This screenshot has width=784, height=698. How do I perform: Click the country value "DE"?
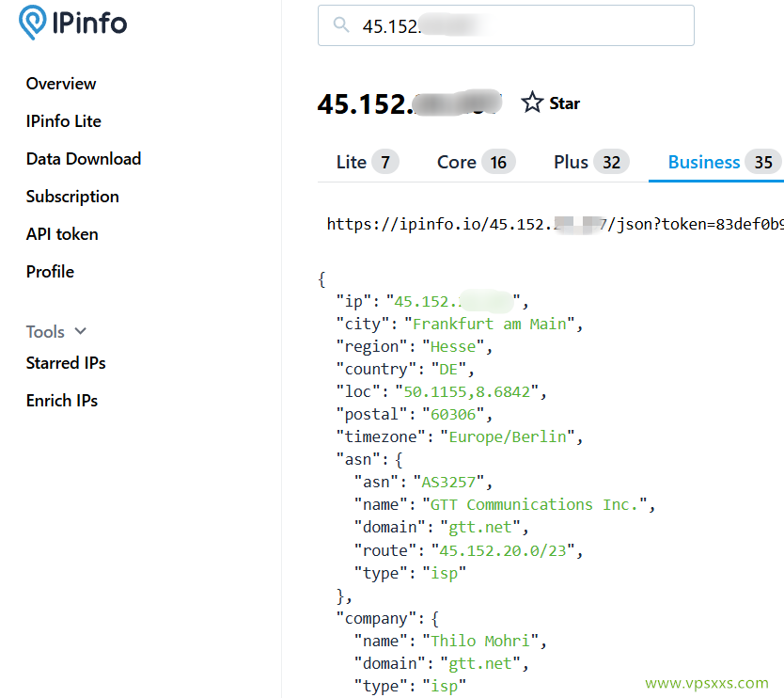448,369
